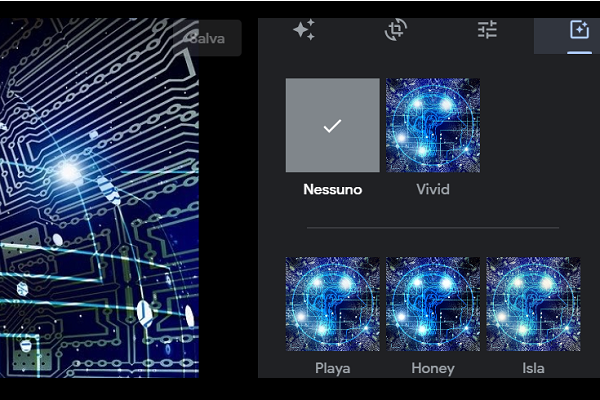Apply the Honey filter thumbnail
Screen dimensions: 600x400
[x=433, y=304]
